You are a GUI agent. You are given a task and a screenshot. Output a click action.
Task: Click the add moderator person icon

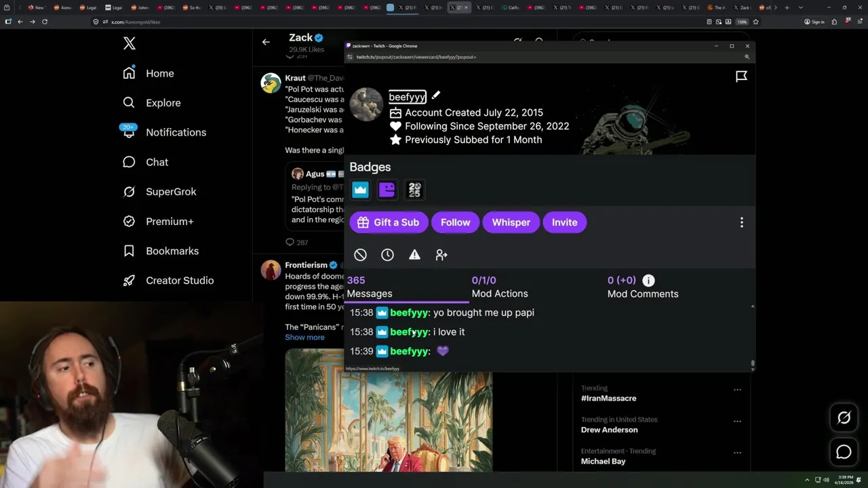(x=441, y=255)
